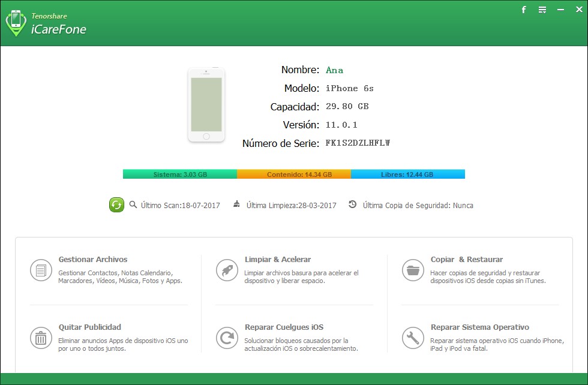Click the device name Ana

tap(335, 70)
